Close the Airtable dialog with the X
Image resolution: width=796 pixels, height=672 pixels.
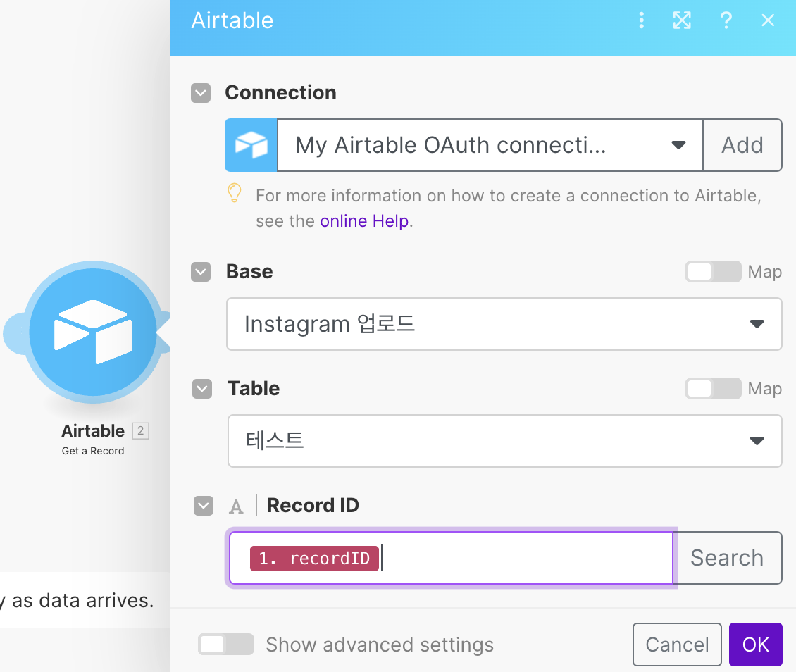tap(768, 20)
